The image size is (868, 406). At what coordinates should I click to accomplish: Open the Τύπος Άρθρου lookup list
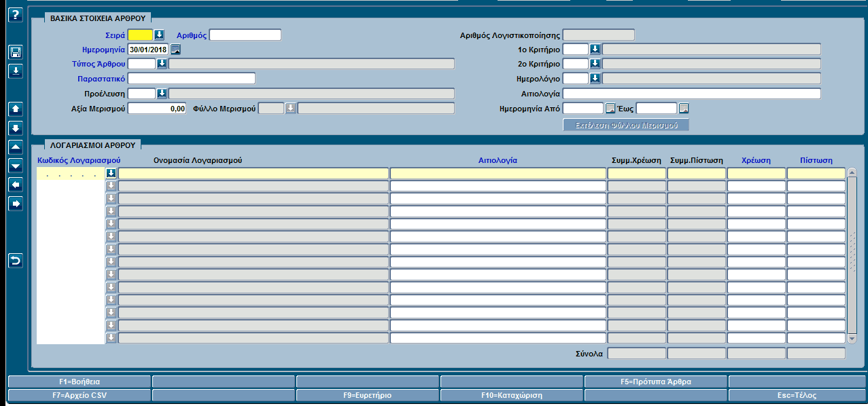(162, 64)
